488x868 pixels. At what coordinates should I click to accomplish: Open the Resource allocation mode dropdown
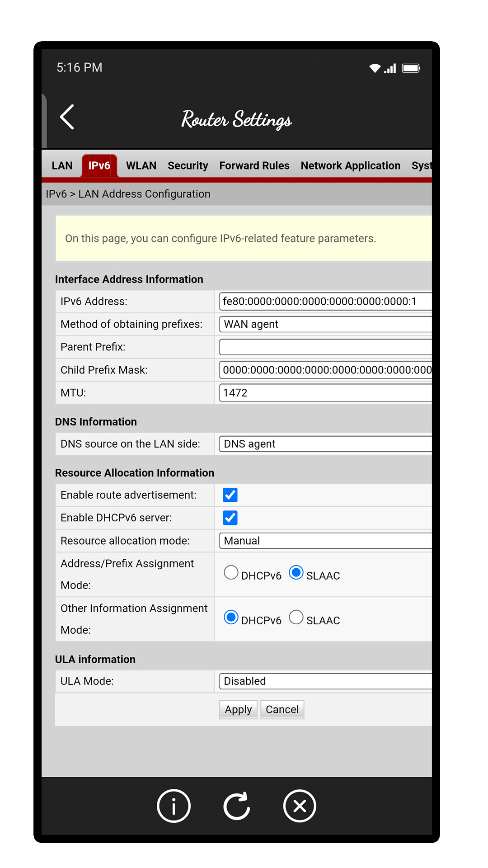tap(325, 541)
